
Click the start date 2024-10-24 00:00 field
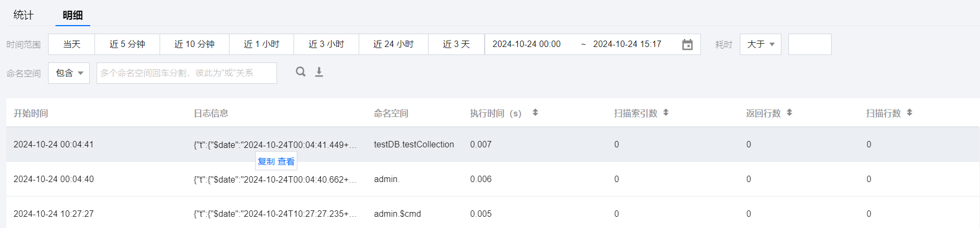click(x=526, y=44)
